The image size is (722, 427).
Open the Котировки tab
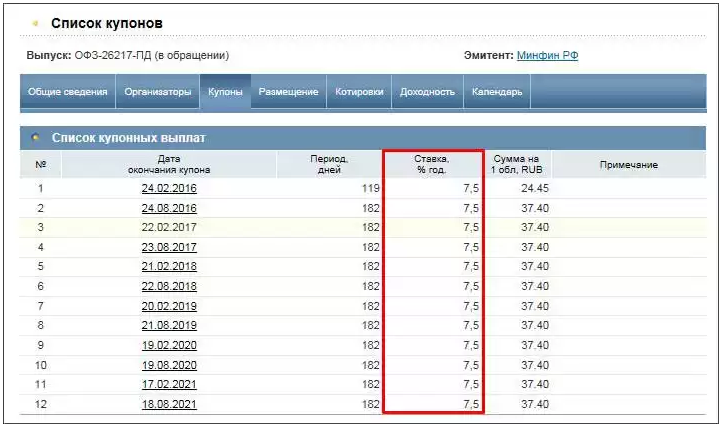click(359, 92)
